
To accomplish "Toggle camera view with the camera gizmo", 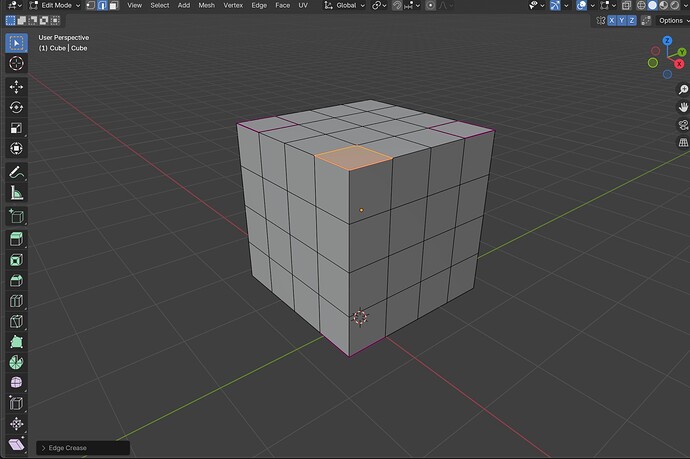I will coord(683,125).
